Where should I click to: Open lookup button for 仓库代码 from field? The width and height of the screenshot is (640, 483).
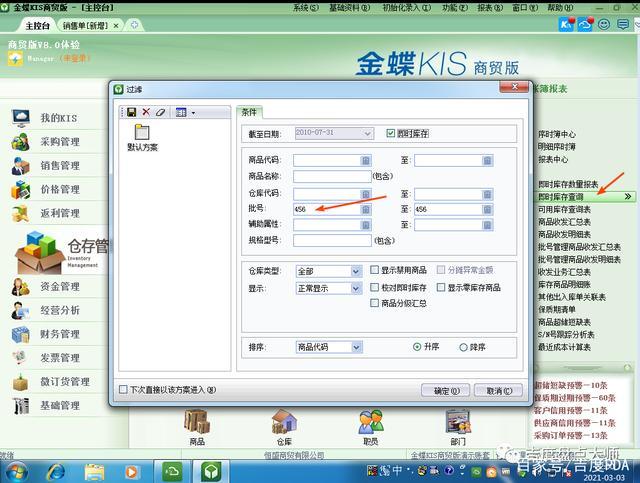[x=366, y=194]
